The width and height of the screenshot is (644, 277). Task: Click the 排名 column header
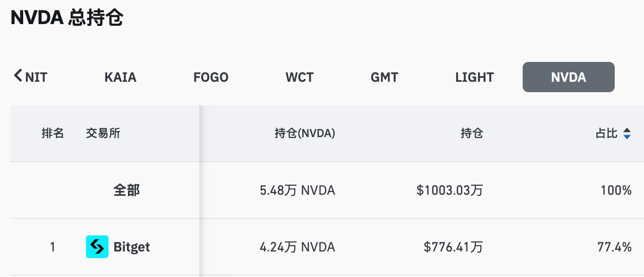click(x=52, y=133)
